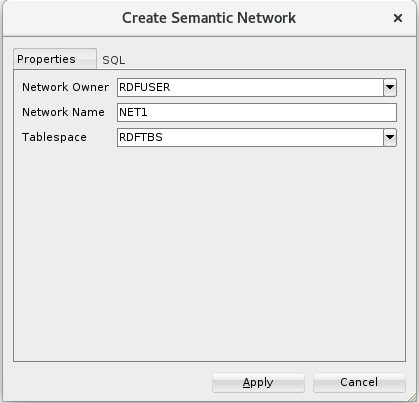Cancel the dialog
The width and height of the screenshot is (419, 403).
coord(359,382)
